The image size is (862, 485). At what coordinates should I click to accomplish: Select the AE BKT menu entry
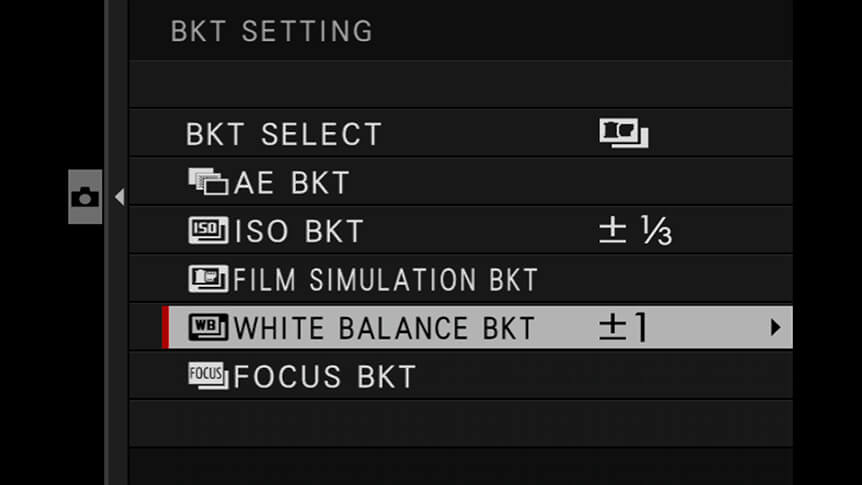pos(461,181)
